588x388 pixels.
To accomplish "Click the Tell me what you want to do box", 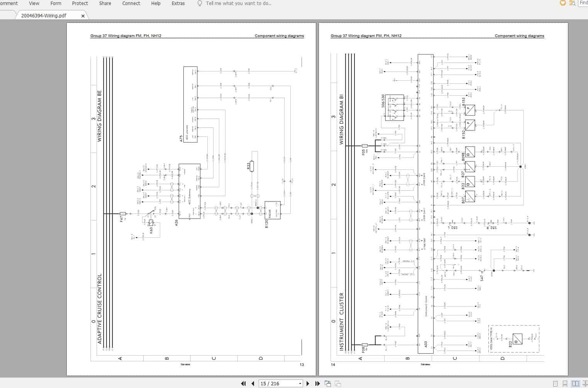I will tap(238, 3).
